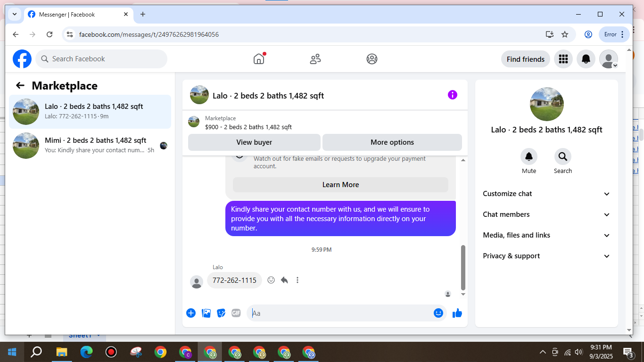Click the View buyer button

(254, 142)
